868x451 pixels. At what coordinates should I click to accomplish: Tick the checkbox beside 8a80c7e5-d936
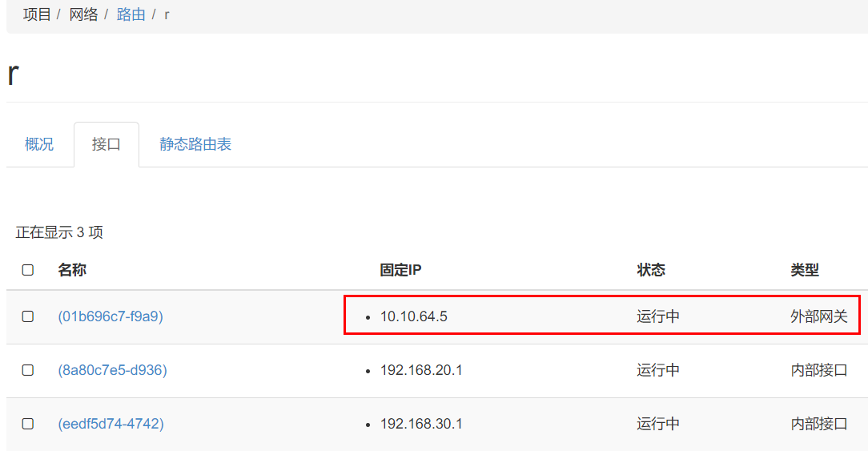(x=28, y=370)
